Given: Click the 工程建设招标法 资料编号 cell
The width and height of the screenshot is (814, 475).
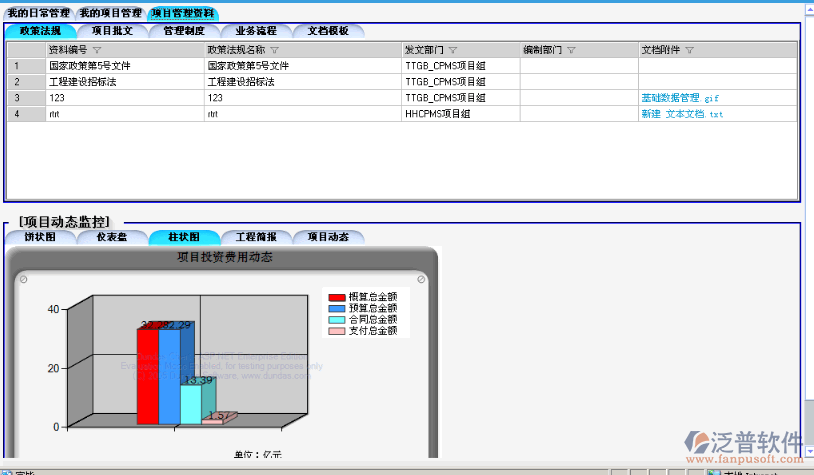Looking at the screenshot, I should [x=125, y=82].
